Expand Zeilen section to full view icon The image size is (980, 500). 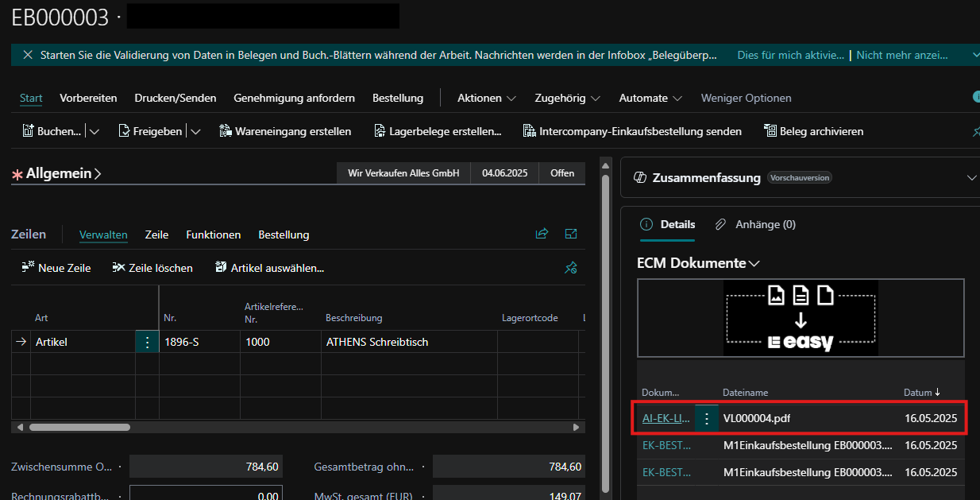click(570, 234)
